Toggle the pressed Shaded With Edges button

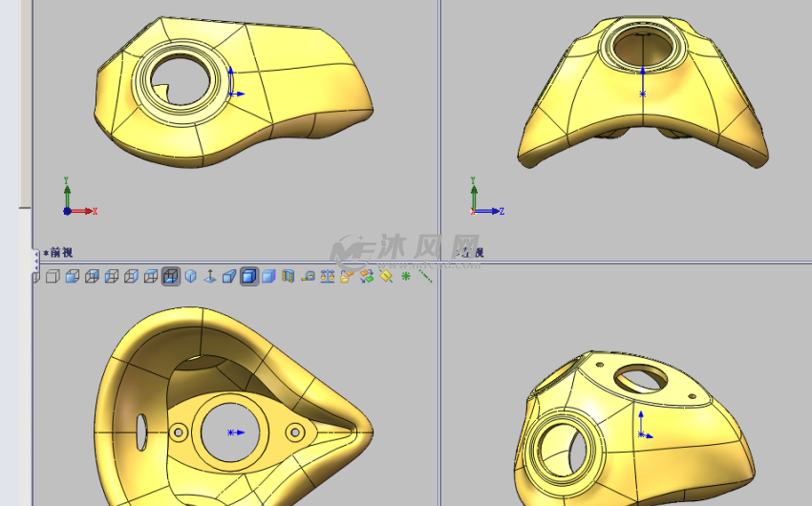(x=248, y=277)
